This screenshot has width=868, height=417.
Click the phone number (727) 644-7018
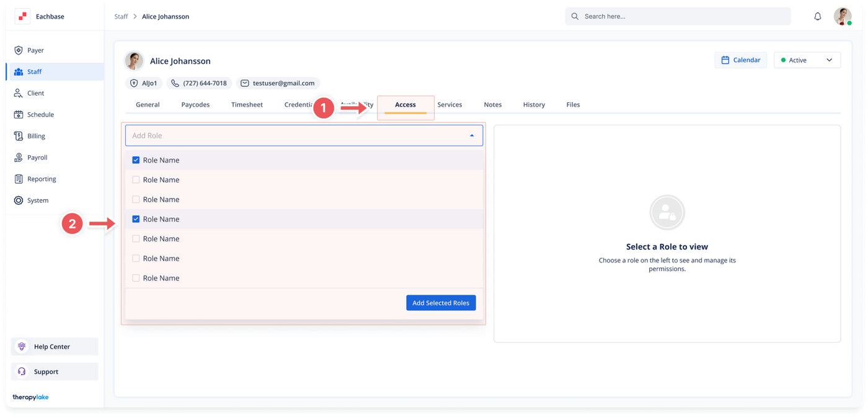(x=205, y=83)
